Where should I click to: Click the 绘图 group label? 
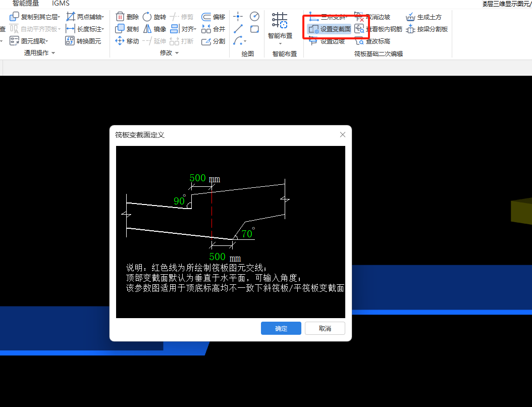248,54
